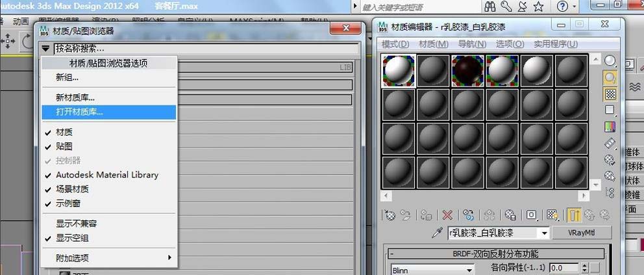Open Material/Map Navigator icon
The width and height of the screenshot is (644, 275).
coord(610,192)
